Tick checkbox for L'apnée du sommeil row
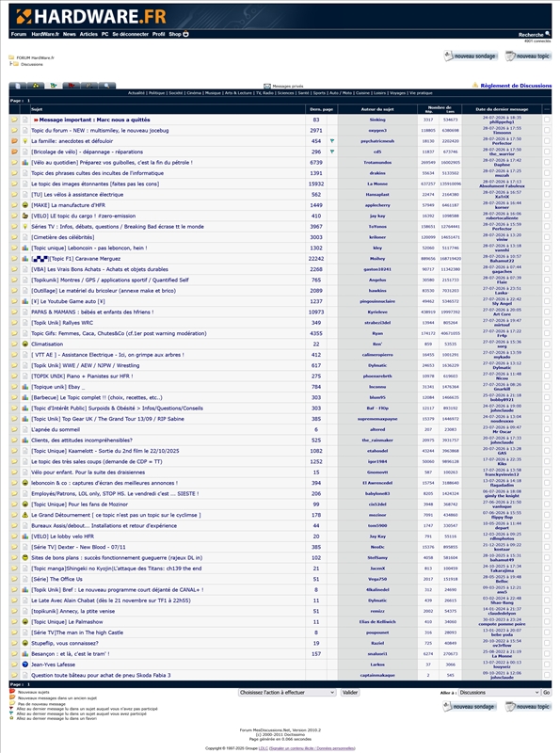Viewport: 560px width, 753px height. tap(547, 429)
